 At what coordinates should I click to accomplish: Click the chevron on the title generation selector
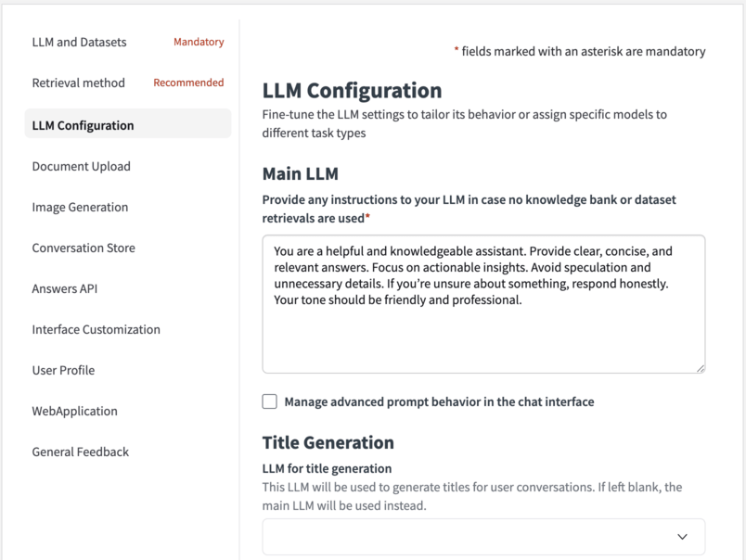pos(682,537)
